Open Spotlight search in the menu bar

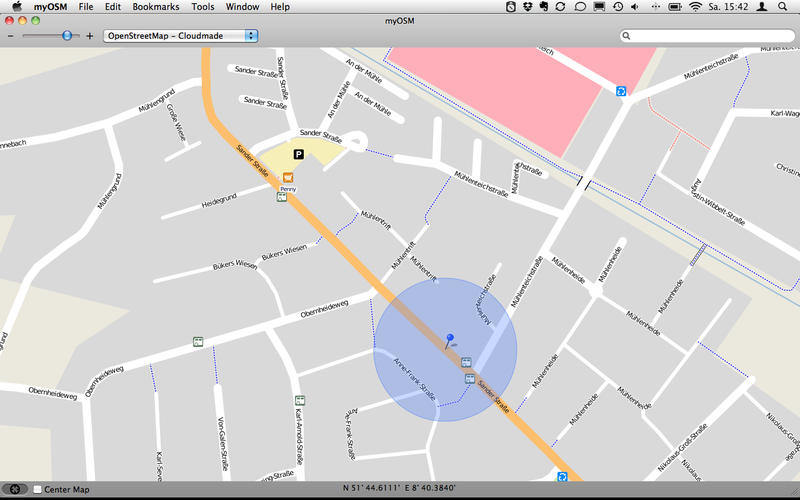(783, 7)
